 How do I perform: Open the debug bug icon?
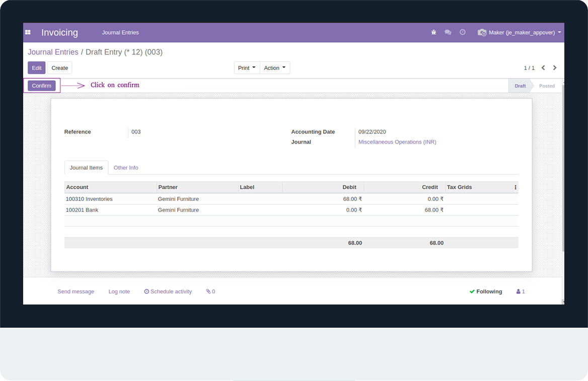click(x=433, y=32)
